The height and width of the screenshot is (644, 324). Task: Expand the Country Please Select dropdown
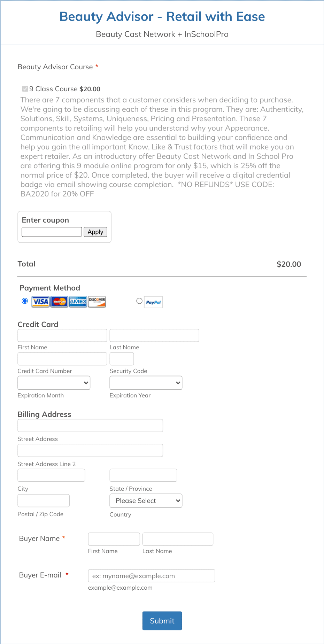point(146,501)
